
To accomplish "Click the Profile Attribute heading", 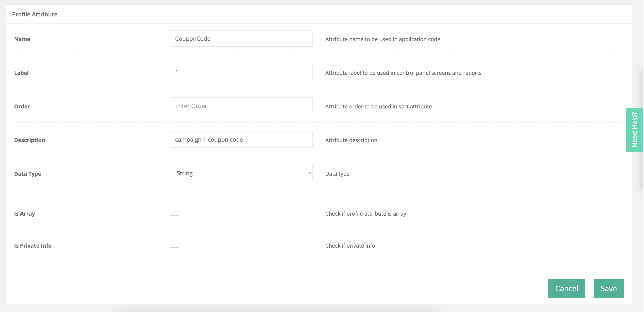I will point(35,14).
